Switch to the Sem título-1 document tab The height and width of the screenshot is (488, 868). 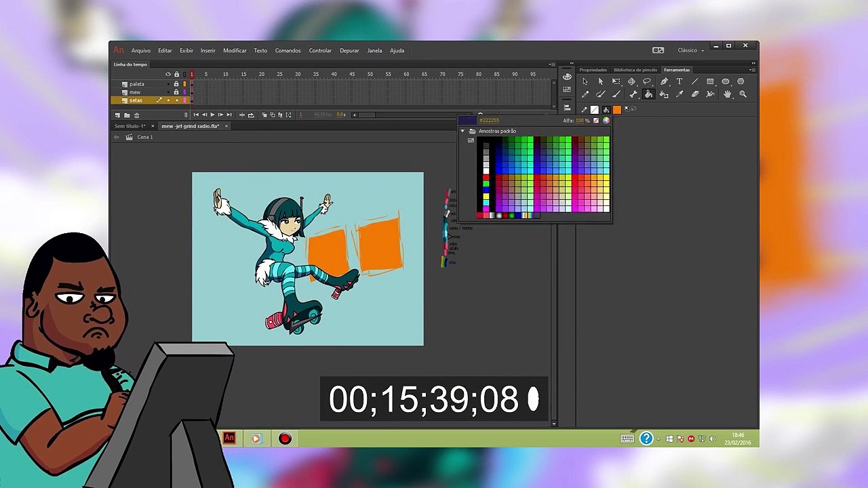(x=130, y=126)
